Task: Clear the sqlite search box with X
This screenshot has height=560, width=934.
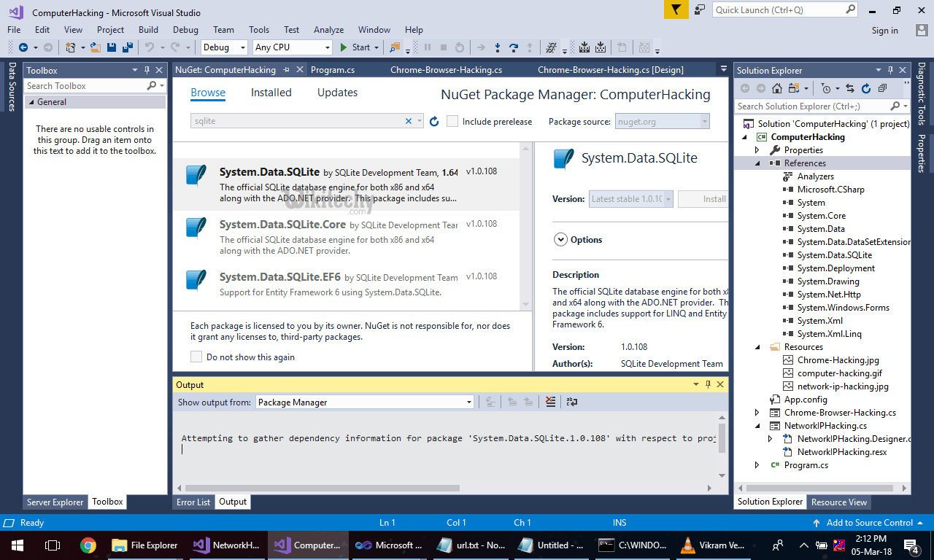Action: pyautogui.click(x=409, y=121)
